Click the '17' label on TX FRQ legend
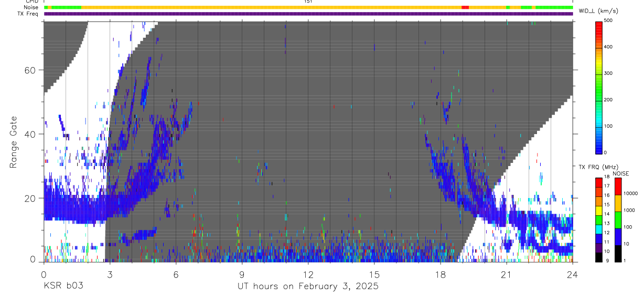Image resolution: width=644 pixels, height=297 pixels. coord(607,186)
